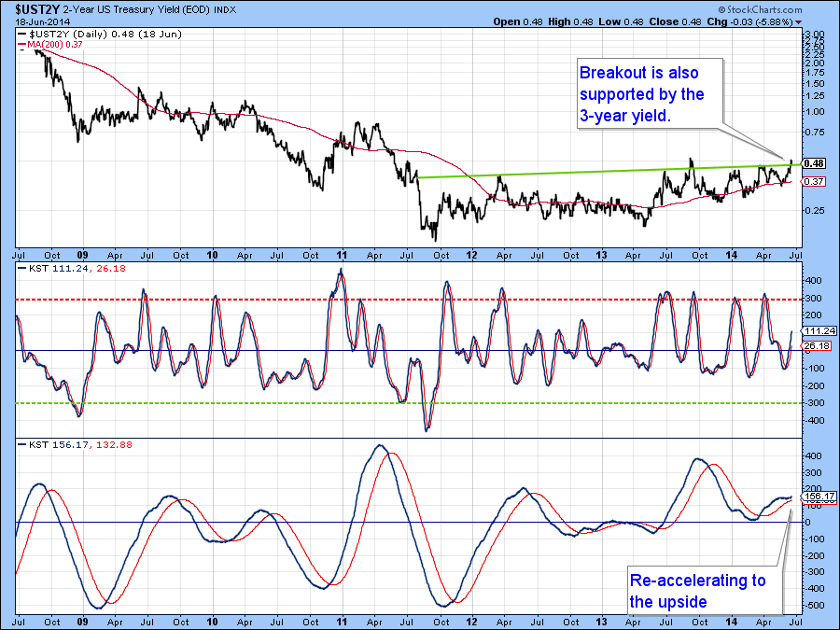The height and width of the screenshot is (630, 840).
Task: Click the '11' year marker under price panel
Action: 342,254
